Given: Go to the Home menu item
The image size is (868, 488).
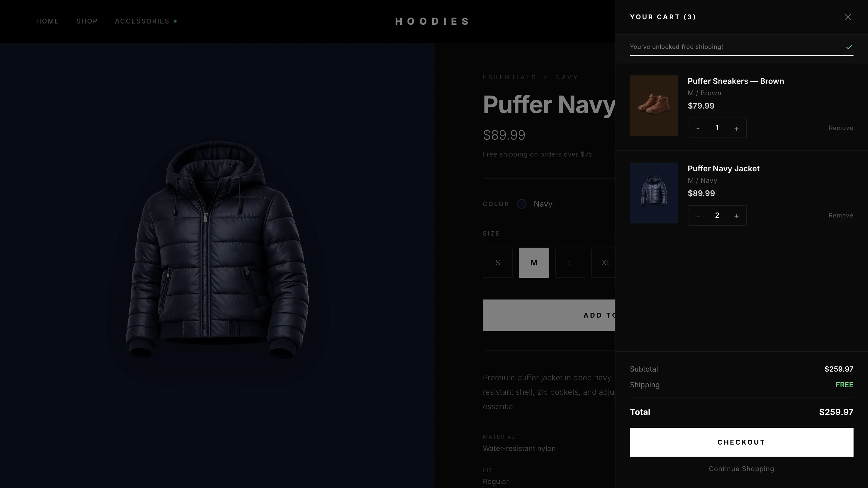Looking at the screenshot, I should (48, 21).
